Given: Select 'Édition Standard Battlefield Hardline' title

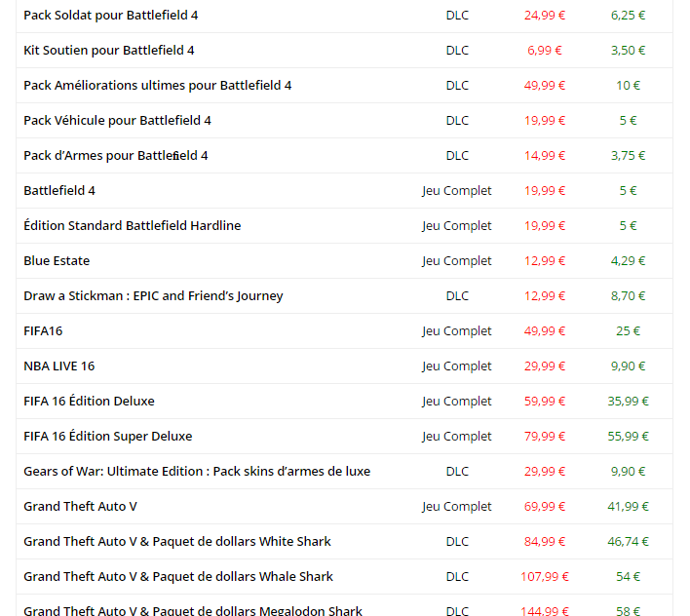Looking at the screenshot, I should pos(133,226).
